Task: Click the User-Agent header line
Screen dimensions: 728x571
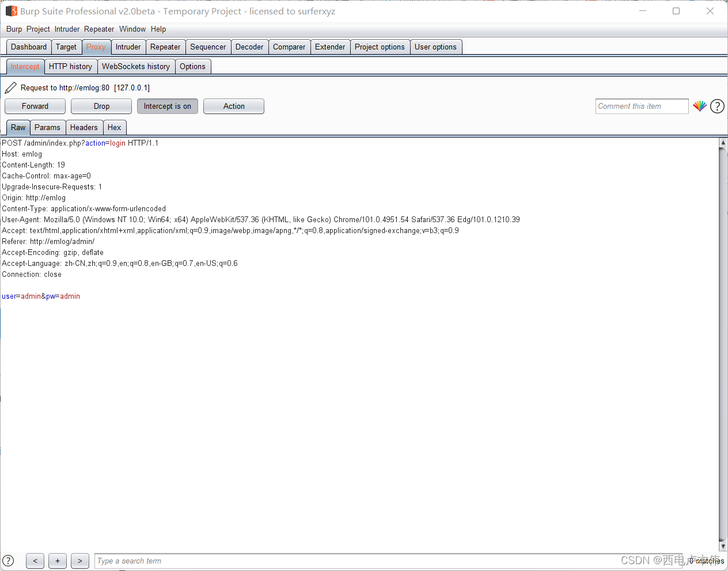Action: tap(261, 220)
